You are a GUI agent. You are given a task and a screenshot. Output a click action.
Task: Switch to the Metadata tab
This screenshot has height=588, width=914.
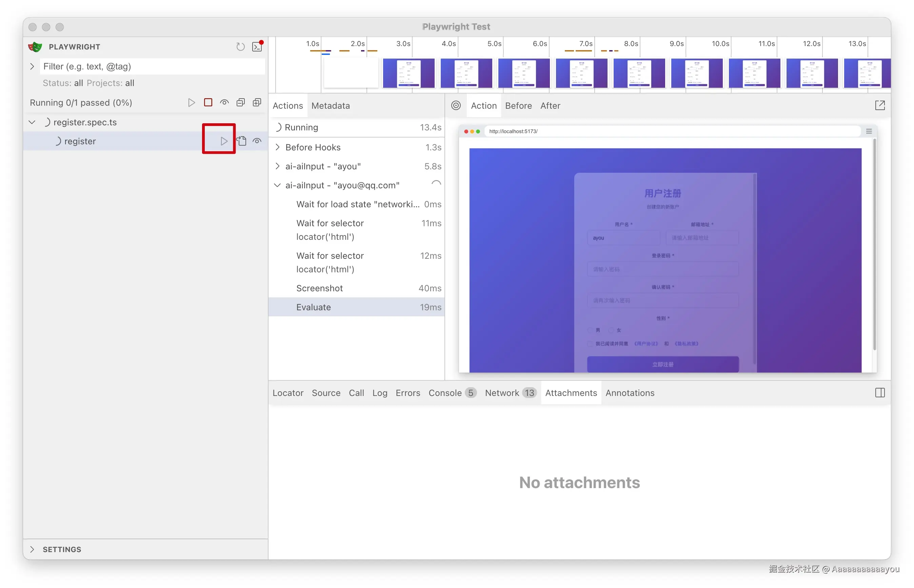pos(330,106)
